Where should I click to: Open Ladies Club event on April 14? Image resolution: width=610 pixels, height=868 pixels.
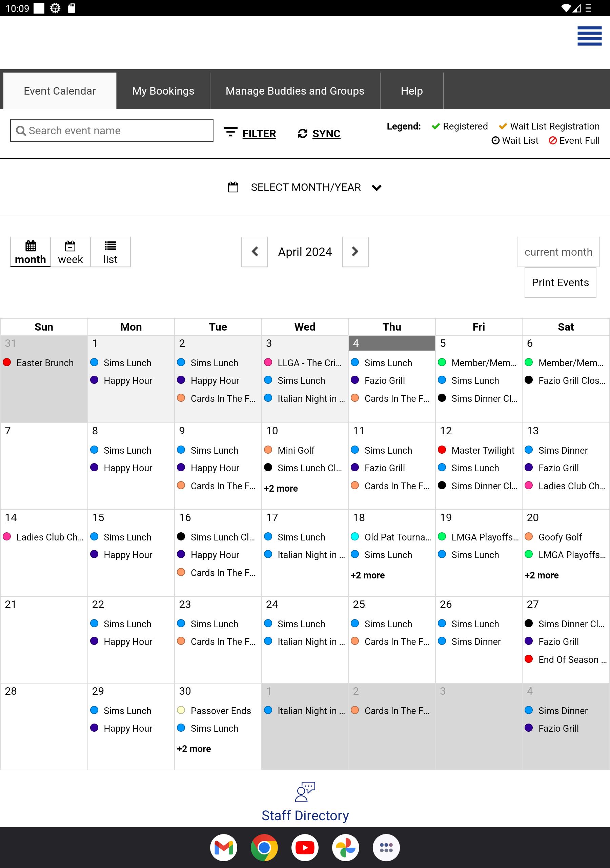[50, 537]
